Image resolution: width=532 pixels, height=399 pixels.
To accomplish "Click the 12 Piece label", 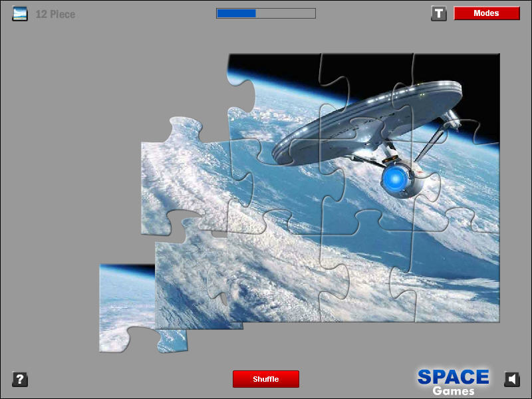I will [55, 14].
